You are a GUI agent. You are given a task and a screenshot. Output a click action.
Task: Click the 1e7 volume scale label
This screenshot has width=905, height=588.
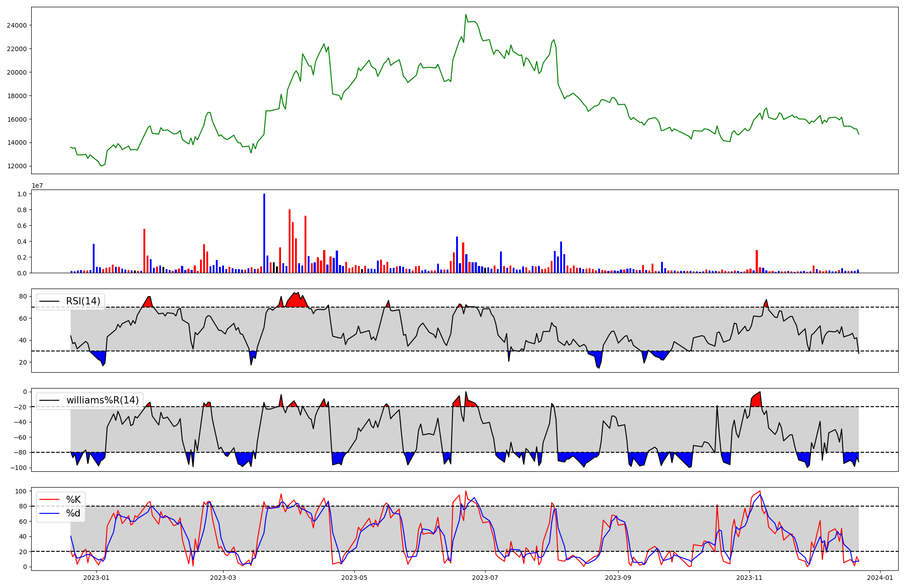click(x=37, y=185)
